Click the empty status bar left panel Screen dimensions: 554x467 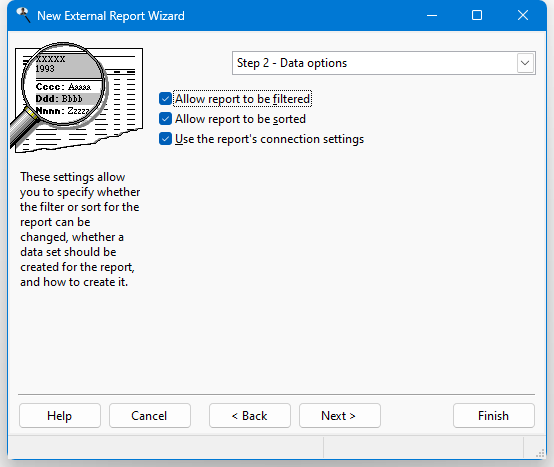[165, 447]
